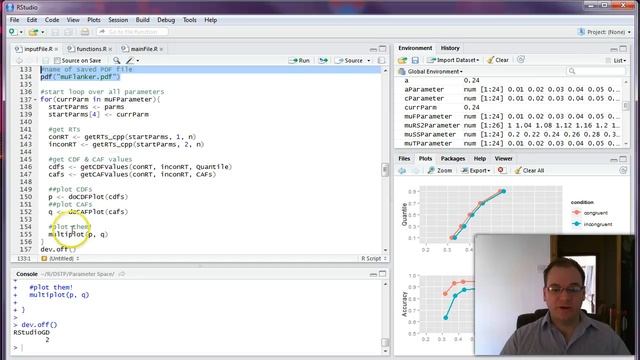Collapse the code fold on line 137
This screenshot has height=360, width=640.
point(35,100)
